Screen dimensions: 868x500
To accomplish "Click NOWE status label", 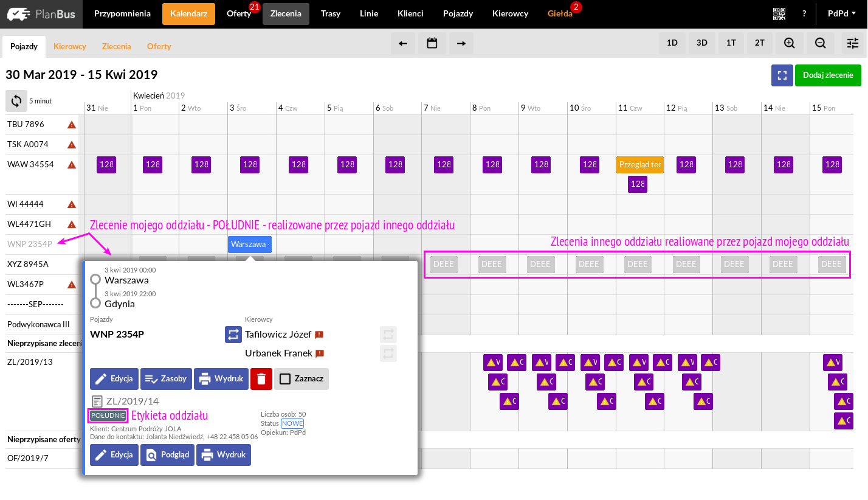I will [x=292, y=424].
